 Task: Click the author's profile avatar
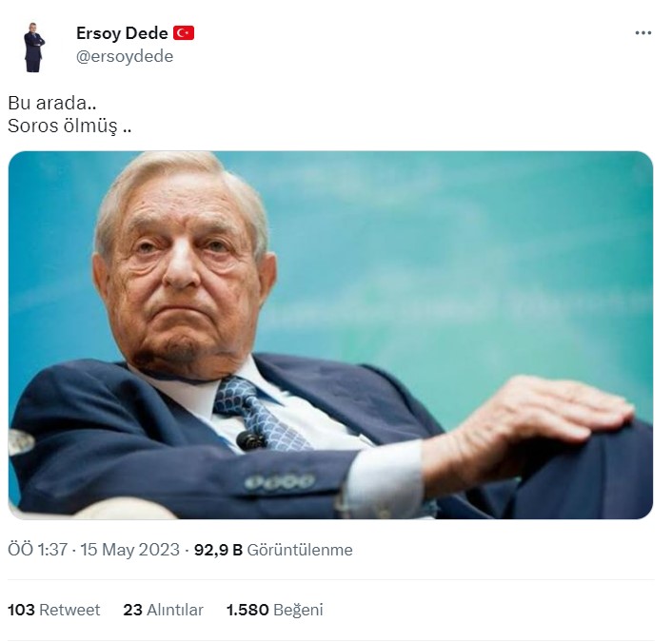pos(34,47)
